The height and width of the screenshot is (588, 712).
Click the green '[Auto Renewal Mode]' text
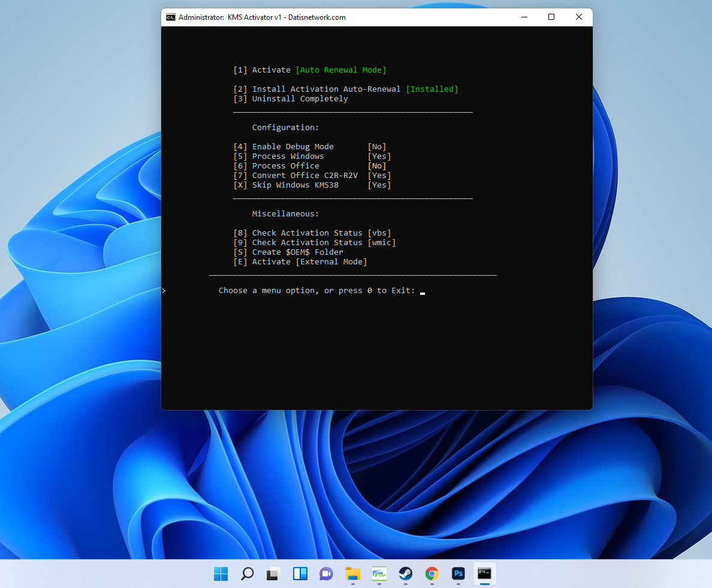[341, 70]
